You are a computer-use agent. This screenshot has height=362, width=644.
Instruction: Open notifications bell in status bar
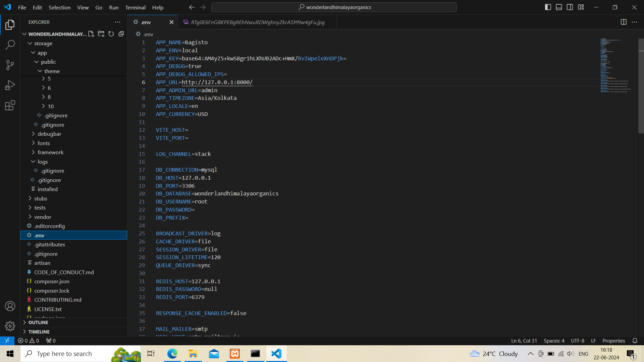(635, 341)
